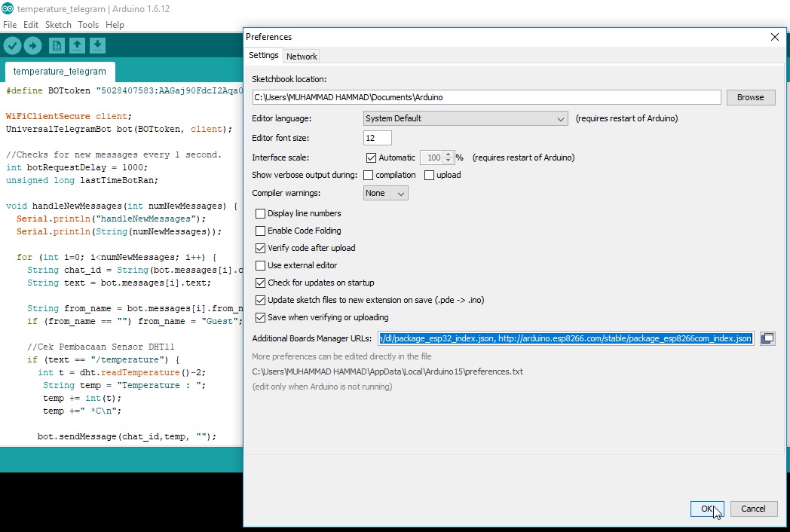The image size is (790, 532).
Task: Close the Preferences dialog with X
Action: 775,37
